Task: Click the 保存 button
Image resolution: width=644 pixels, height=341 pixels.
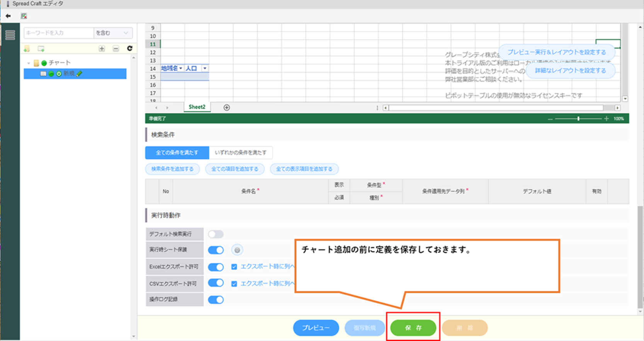Action: click(413, 328)
